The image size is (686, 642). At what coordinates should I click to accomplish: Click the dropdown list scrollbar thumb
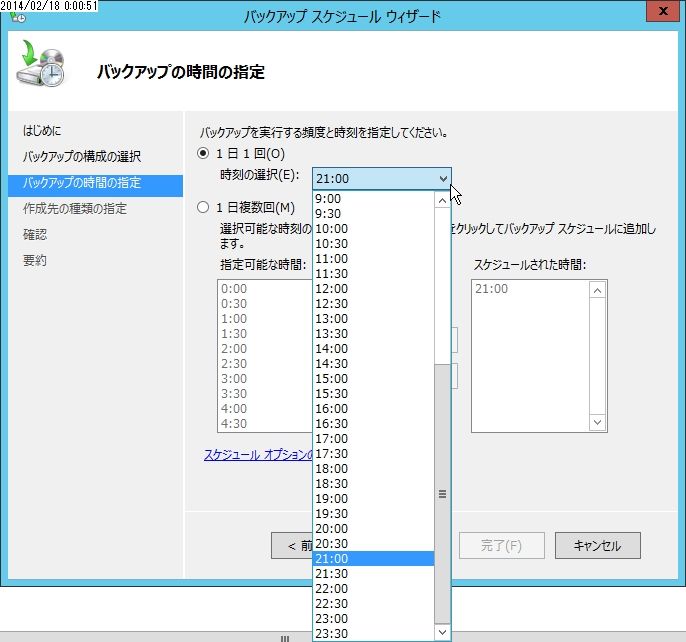click(x=442, y=494)
